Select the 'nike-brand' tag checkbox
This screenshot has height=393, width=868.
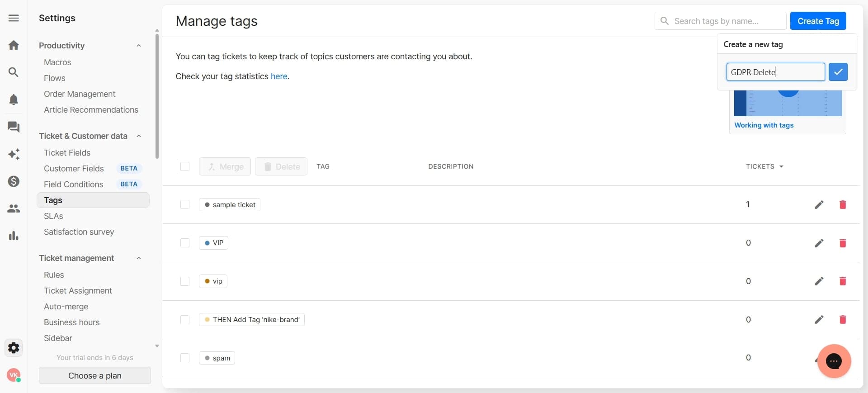185,320
